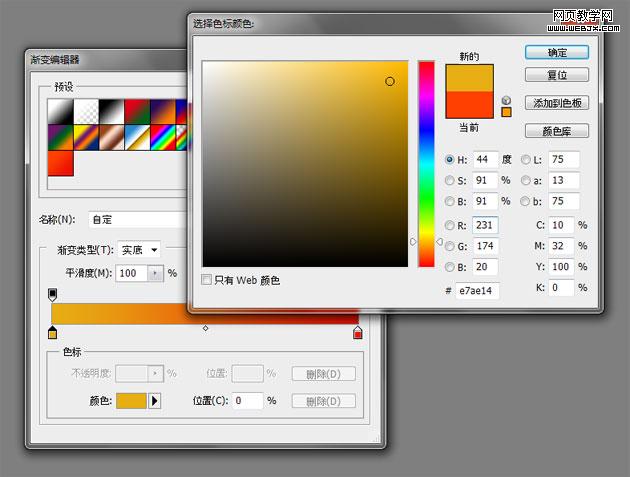Select the top-left opacity stop
This screenshot has height=477, width=630.
pyautogui.click(x=52, y=295)
